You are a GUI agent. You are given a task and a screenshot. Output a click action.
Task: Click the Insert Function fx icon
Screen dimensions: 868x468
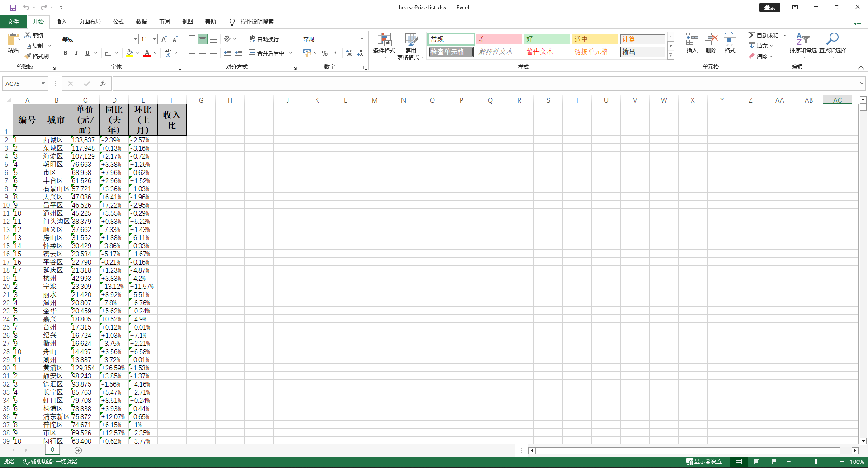(x=103, y=84)
